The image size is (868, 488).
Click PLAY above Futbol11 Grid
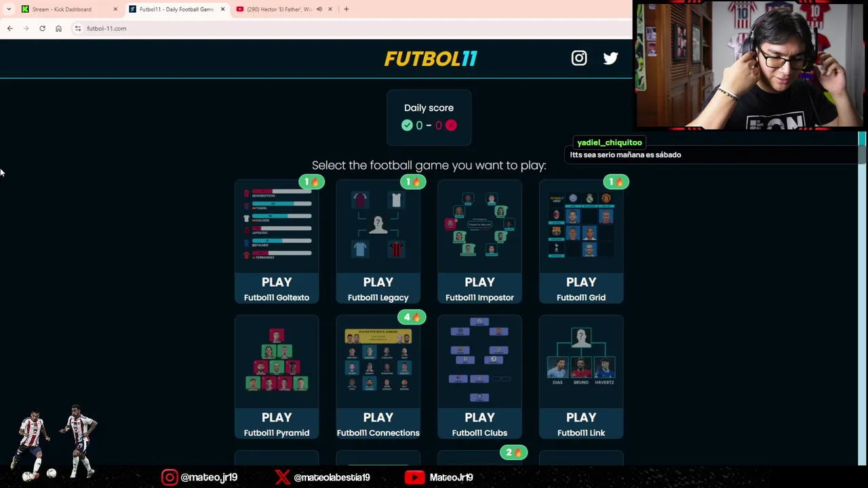click(581, 282)
